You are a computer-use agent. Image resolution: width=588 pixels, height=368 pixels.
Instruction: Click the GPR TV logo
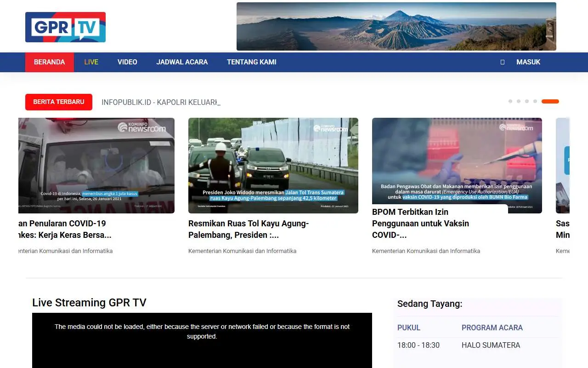point(65,27)
